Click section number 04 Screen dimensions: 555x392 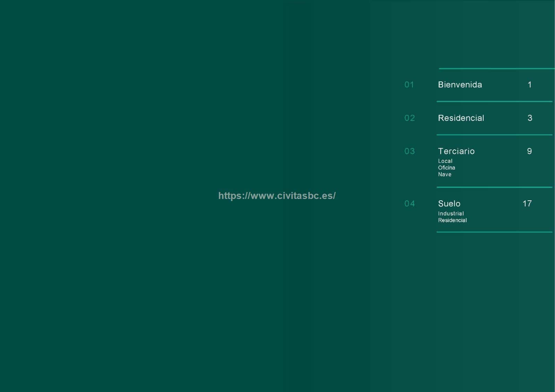coord(409,203)
